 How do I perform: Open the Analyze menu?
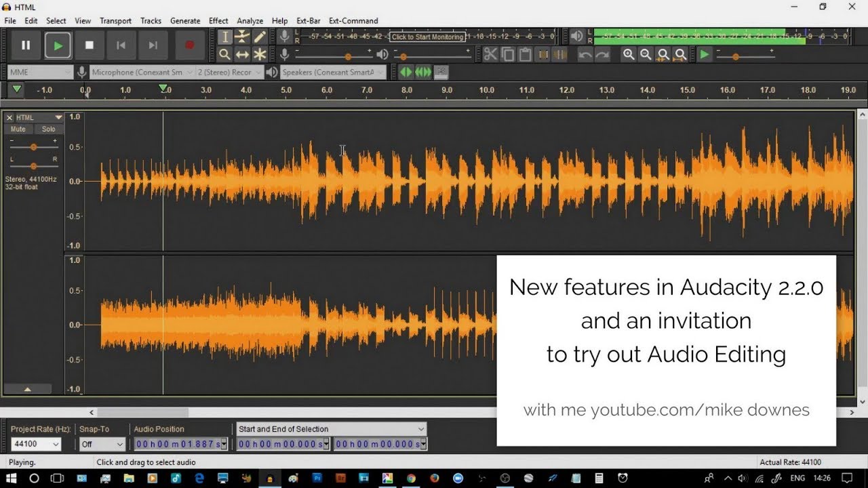(250, 21)
